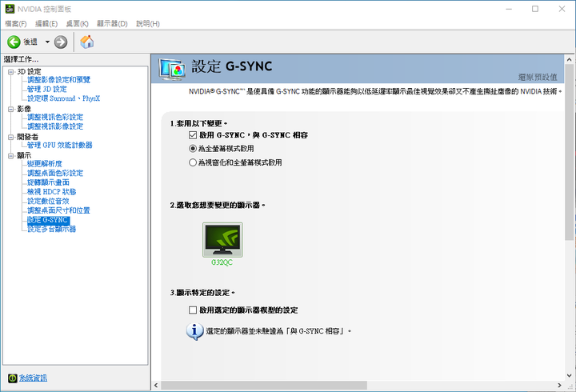576x392 pixels.
Task: Open 調整影像設定和預覽 link
Action: point(58,80)
